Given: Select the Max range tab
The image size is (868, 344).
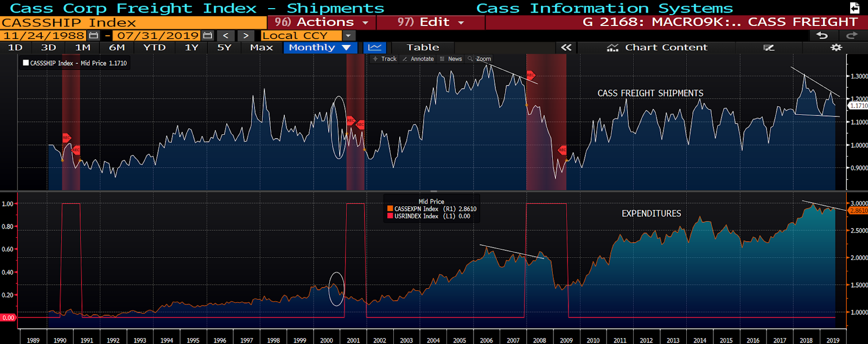Looking at the screenshot, I should pos(261,48).
